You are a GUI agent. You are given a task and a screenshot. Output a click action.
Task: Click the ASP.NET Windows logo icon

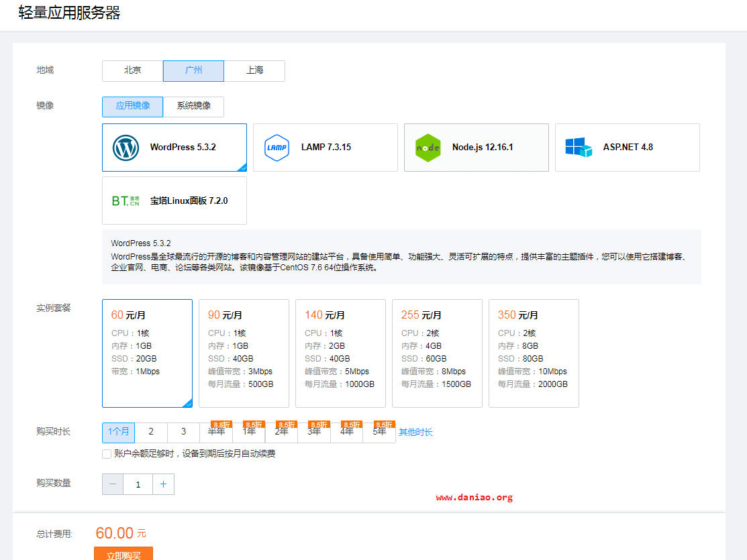(x=579, y=147)
